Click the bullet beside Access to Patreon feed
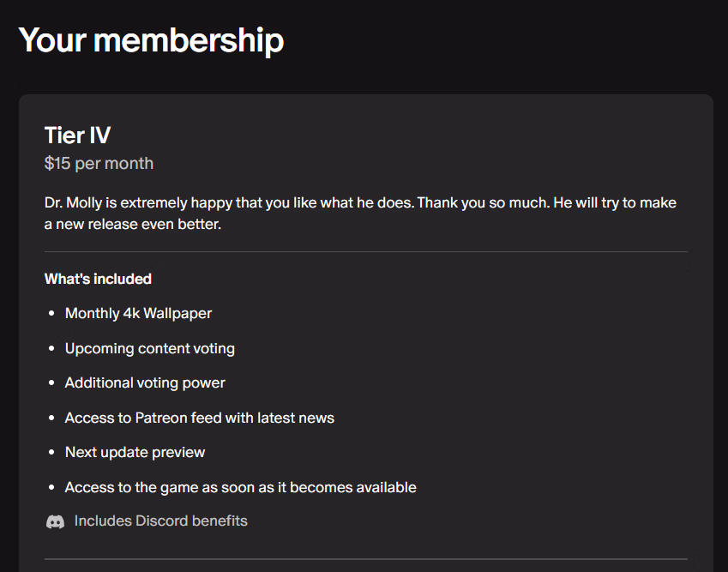This screenshot has height=572, width=728. pos(52,418)
